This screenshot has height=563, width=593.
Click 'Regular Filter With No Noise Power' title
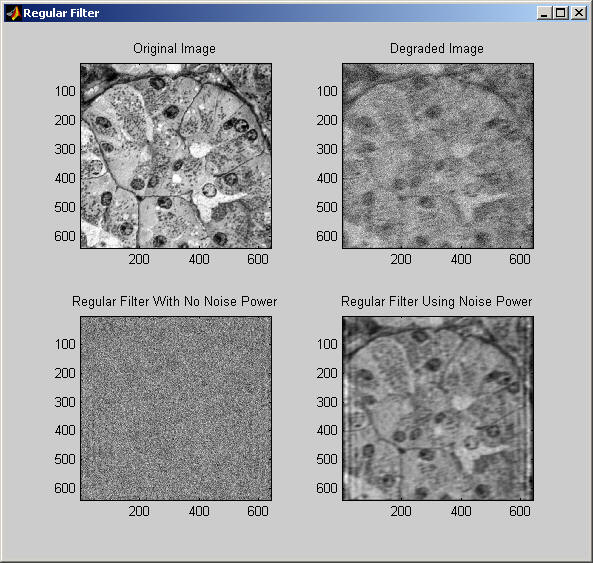coord(174,301)
